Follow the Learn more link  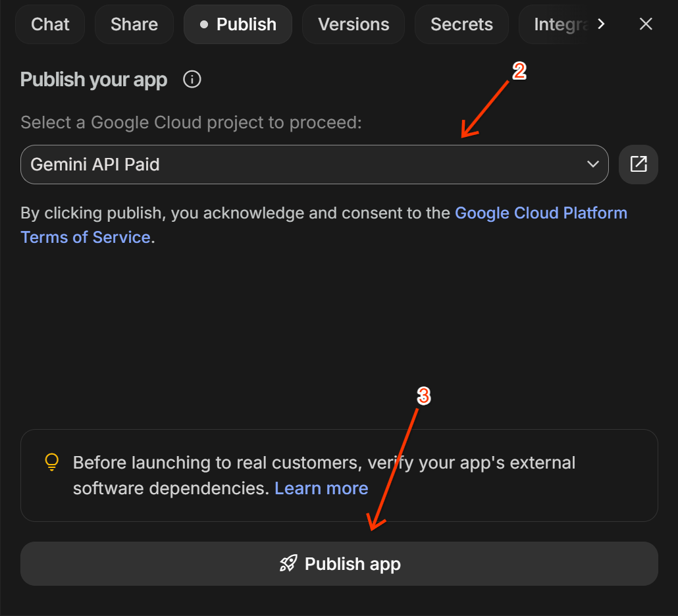[x=321, y=488]
